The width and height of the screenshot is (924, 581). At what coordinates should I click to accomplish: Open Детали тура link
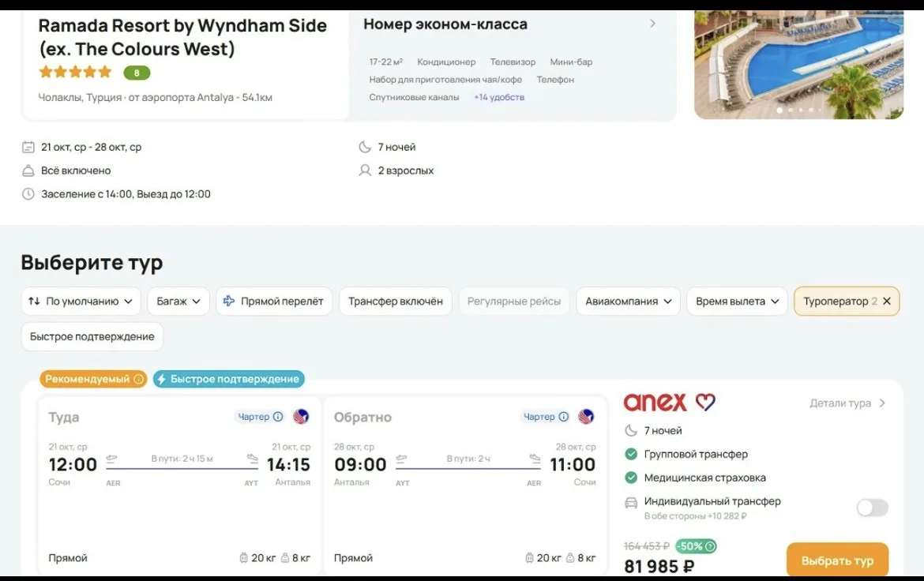tap(847, 403)
